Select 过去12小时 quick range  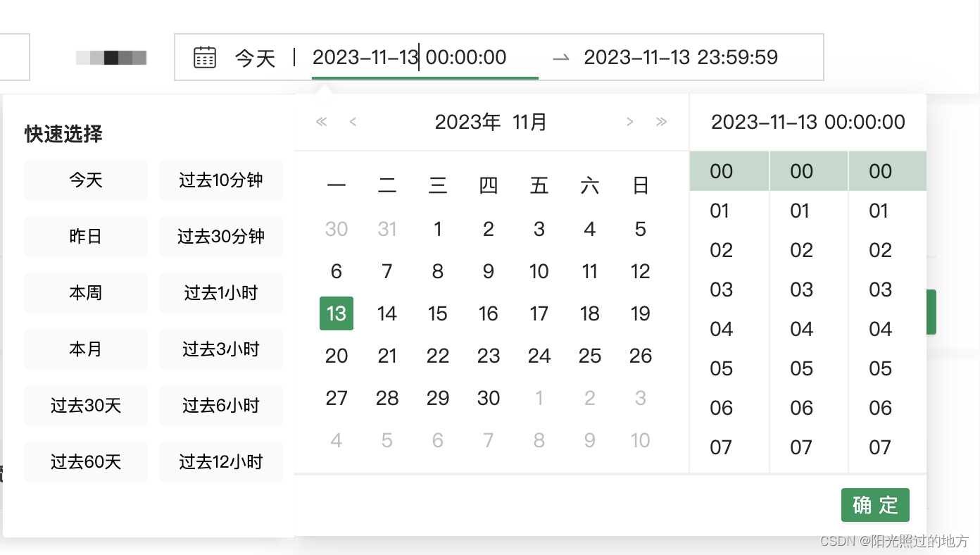(220, 462)
